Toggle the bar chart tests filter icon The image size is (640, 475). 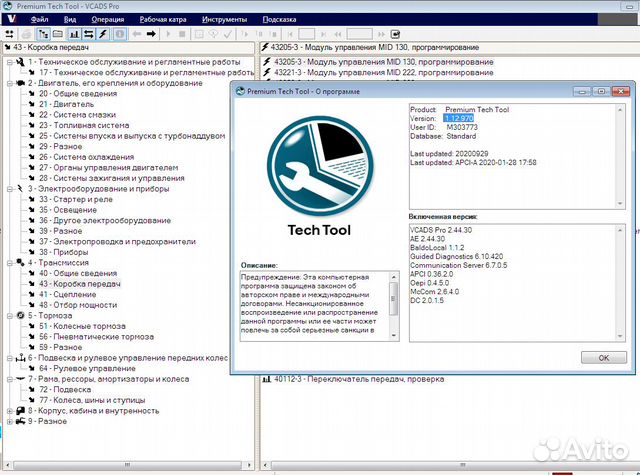point(74,34)
